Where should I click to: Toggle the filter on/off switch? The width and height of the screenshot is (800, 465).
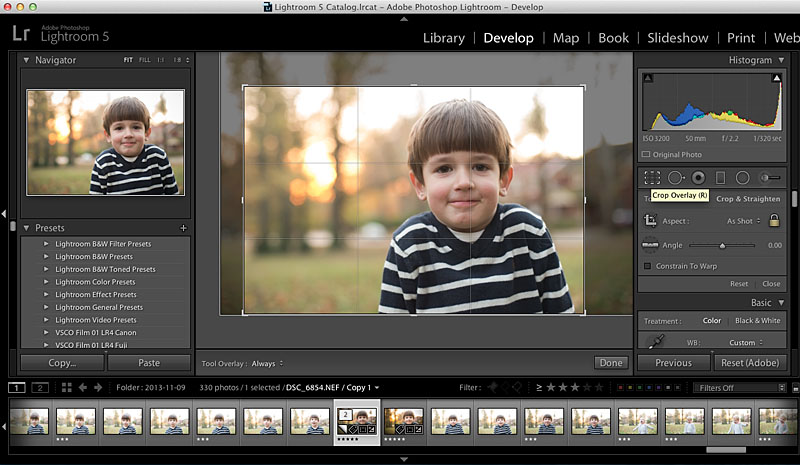795,388
